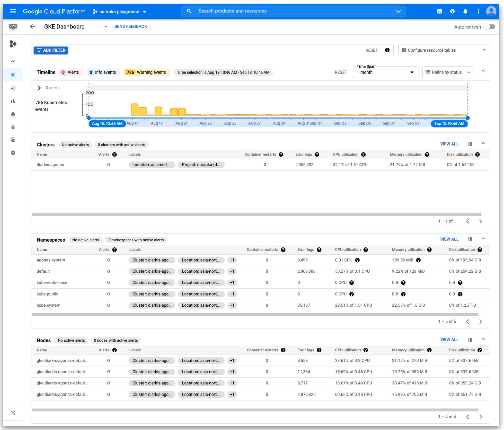Open column selector icon for Namespaces table
This screenshot has height=430, width=504.
pos(470,239)
